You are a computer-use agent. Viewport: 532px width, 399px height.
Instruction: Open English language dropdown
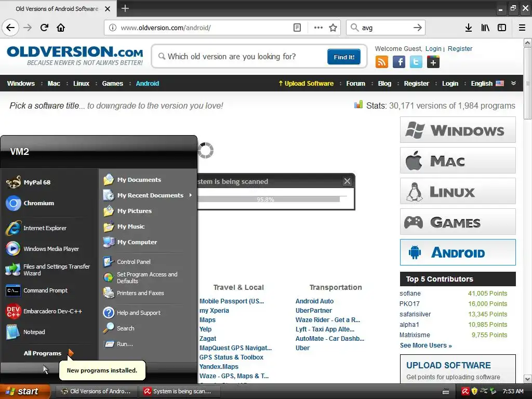point(487,84)
